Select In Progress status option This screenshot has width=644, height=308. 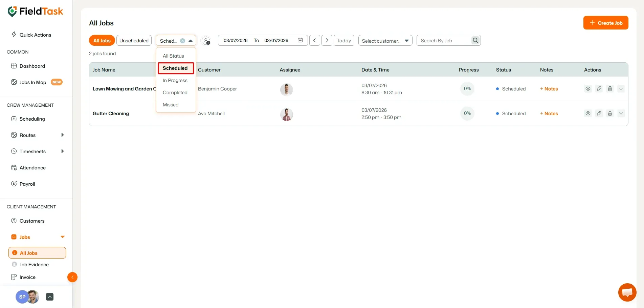pyautogui.click(x=176, y=80)
